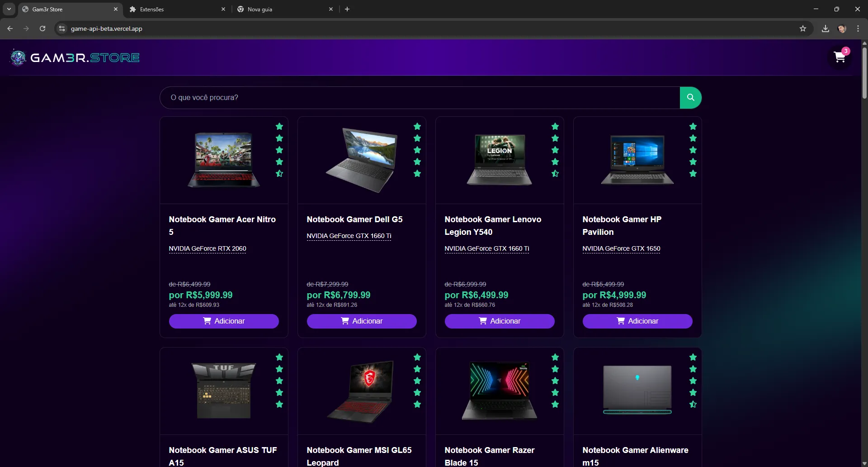Close the Gam3r Store tab
This screenshot has width=868, height=467.
pos(116,9)
